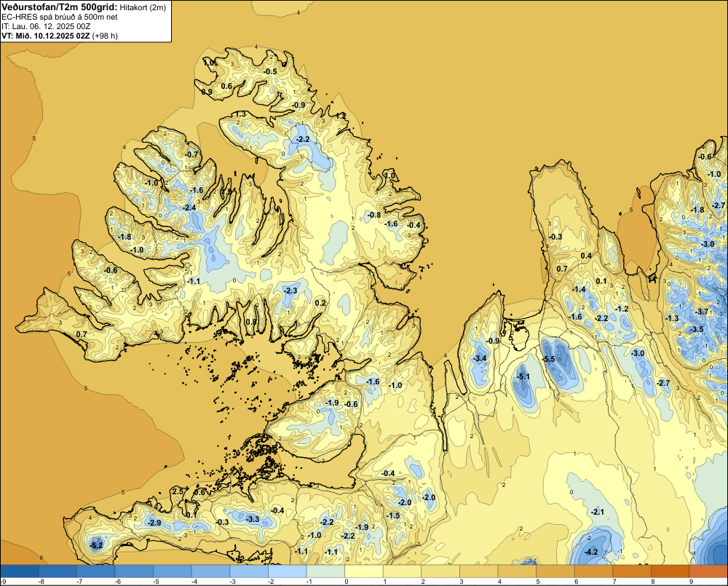This screenshot has width=728, height=586.
Task: Click the 2.5 temperature label
Action: click(x=178, y=492)
